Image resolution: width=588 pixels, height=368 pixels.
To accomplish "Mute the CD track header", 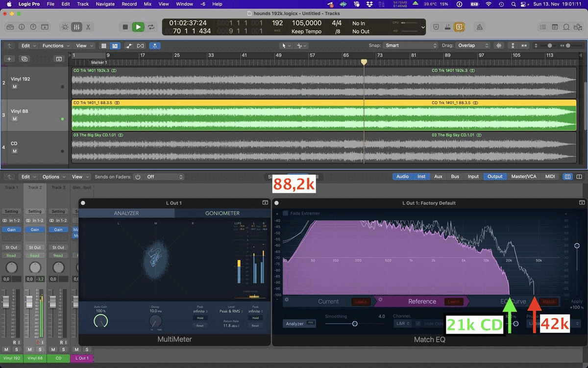I will (15, 151).
